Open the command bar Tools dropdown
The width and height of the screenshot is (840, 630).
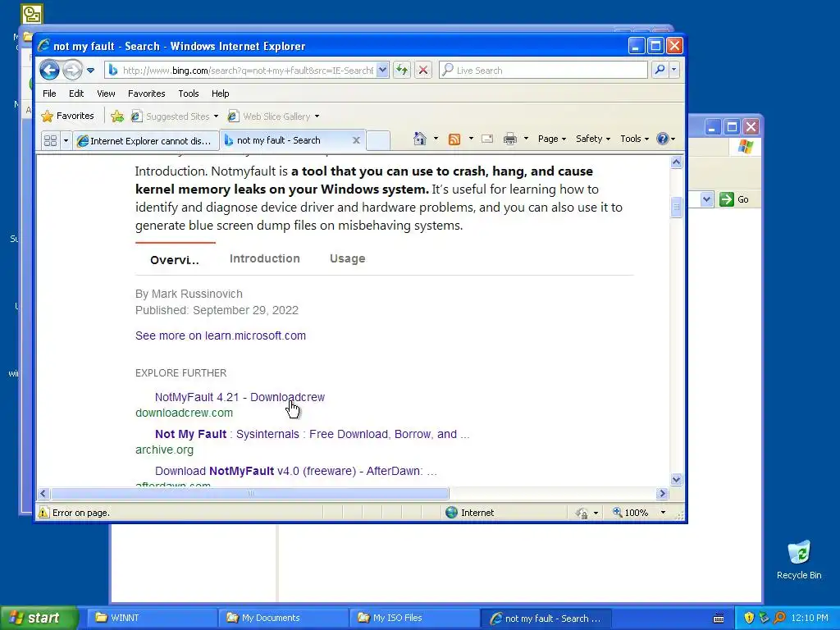click(634, 139)
